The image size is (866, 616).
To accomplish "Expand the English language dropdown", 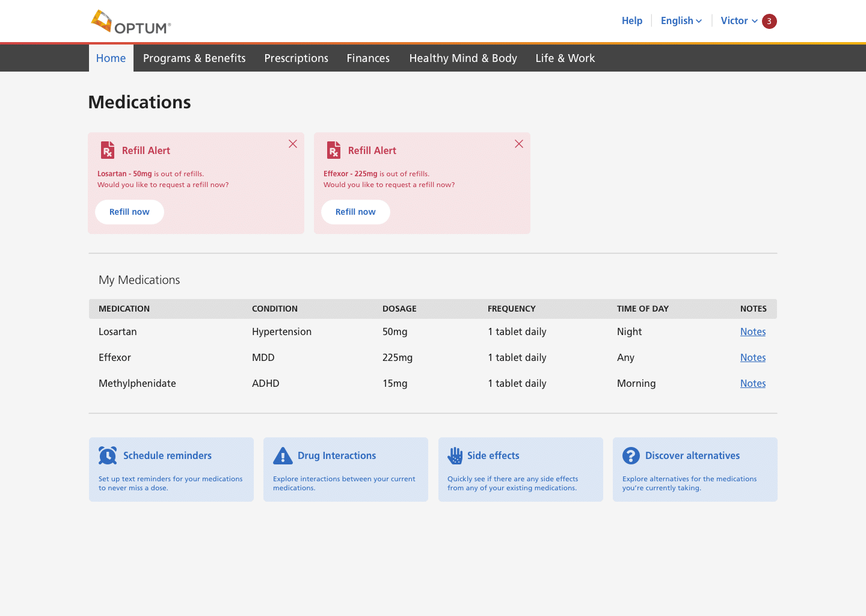I will 681,20.
